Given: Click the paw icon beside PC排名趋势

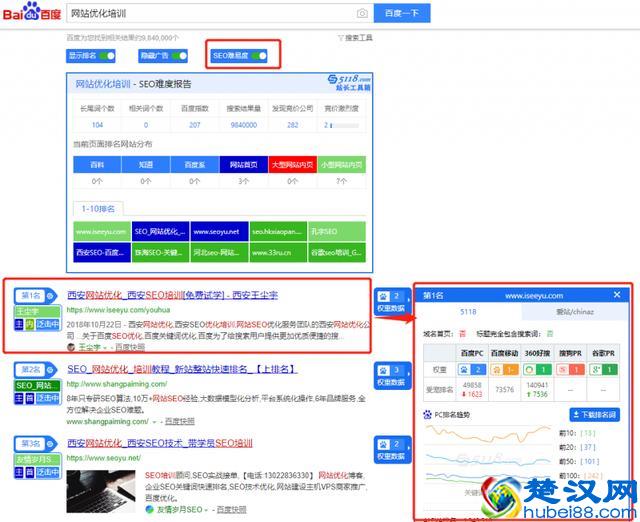Looking at the screenshot, I should (x=427, y=415).
